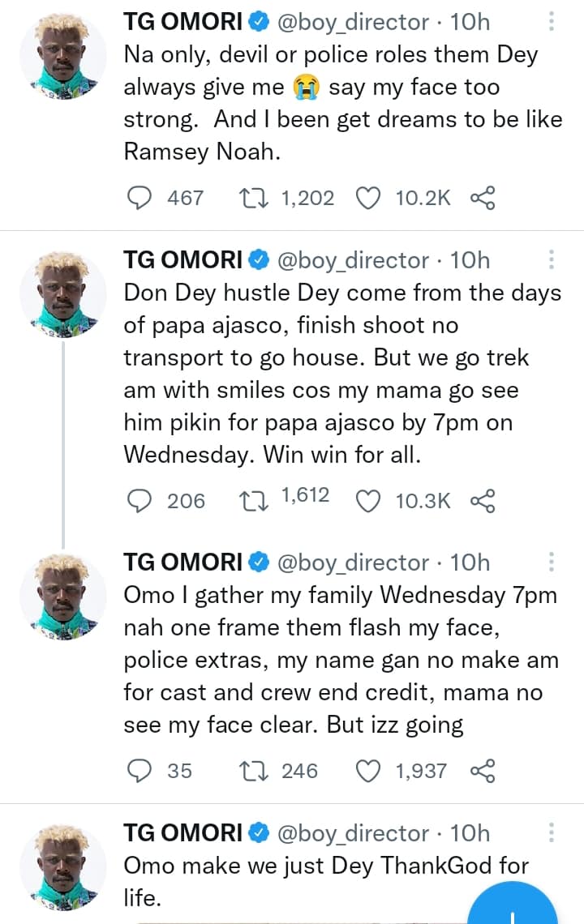The image size is (584, 924).
Task: Open the TG OMORI name on the ThankGod tweet
Action: (182, 833)
